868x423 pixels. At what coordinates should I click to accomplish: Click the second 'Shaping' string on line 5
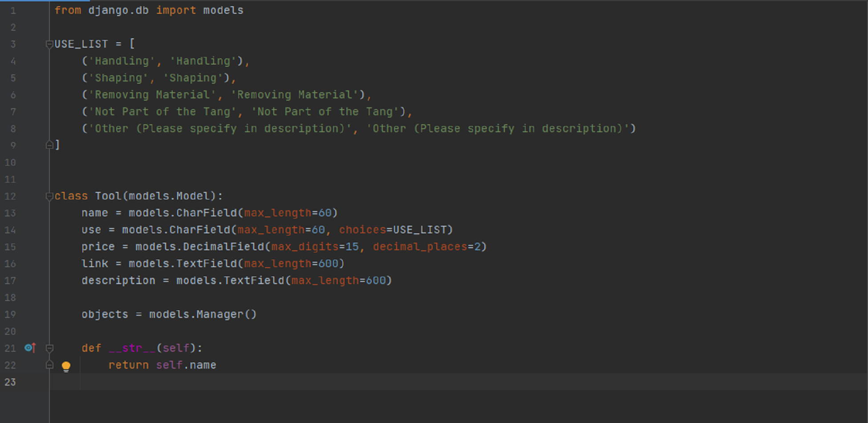[193, 78]
